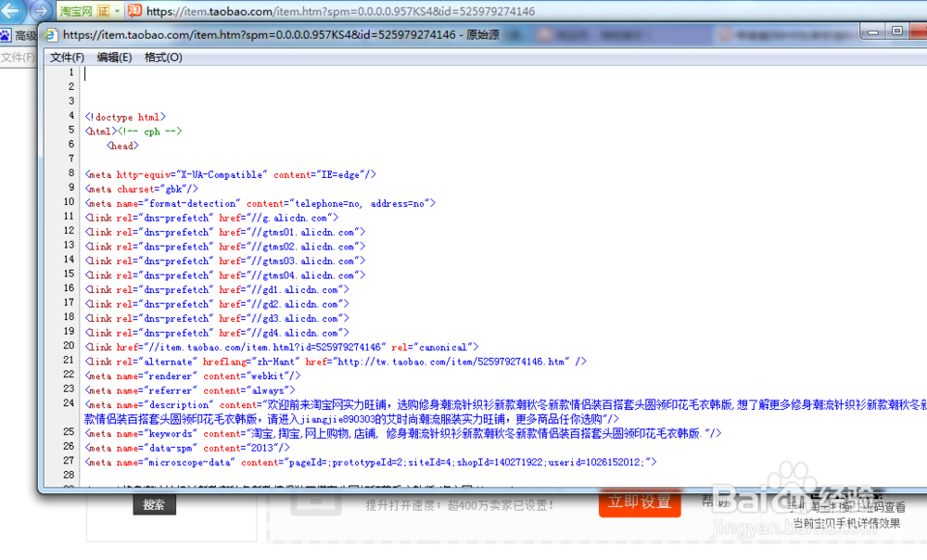Maximize the source viewer window
The image size is (927, 560).
896,31
